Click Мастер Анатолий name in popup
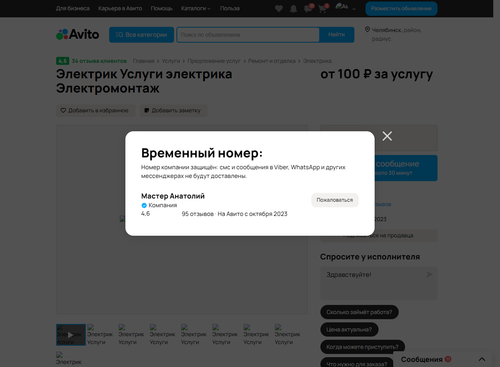This screenshot has width=500, height=367. click(173, 196)
